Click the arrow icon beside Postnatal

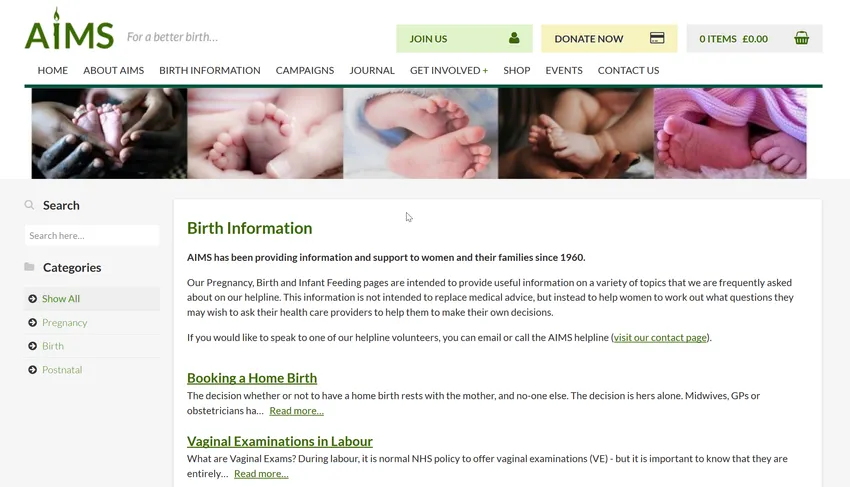pos(33,370)
